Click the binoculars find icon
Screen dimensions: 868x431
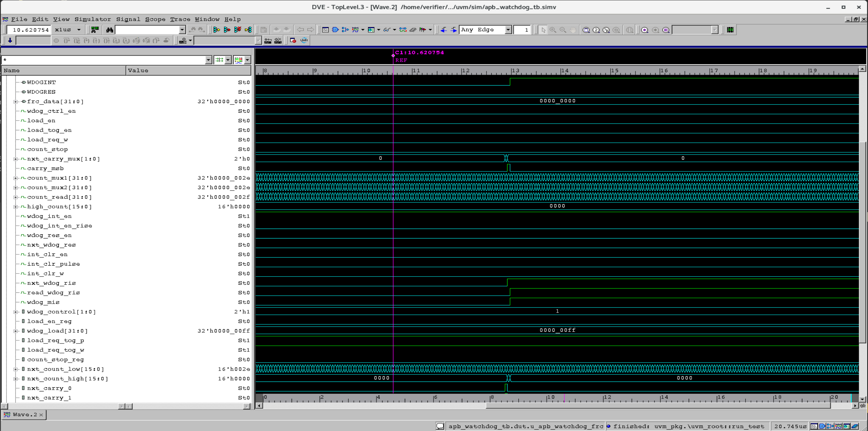[109, 30]
